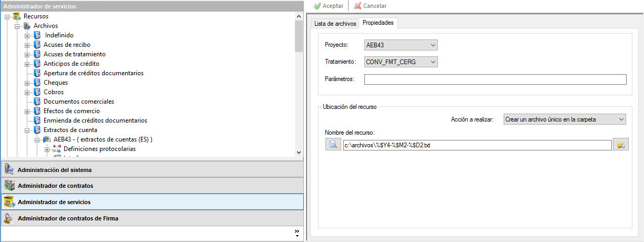Click the Parámetros text field
This screenshot has width=644, height=242.
click(x=495, y=79)
